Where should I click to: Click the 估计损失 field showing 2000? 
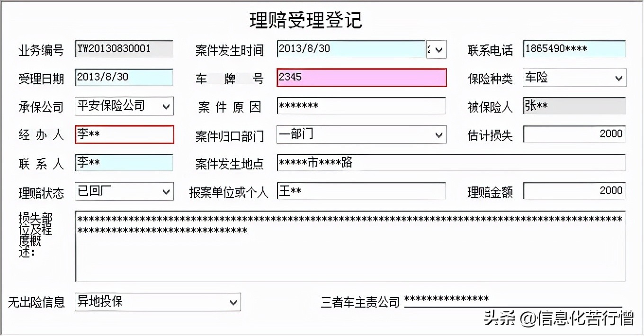point(573,134)
